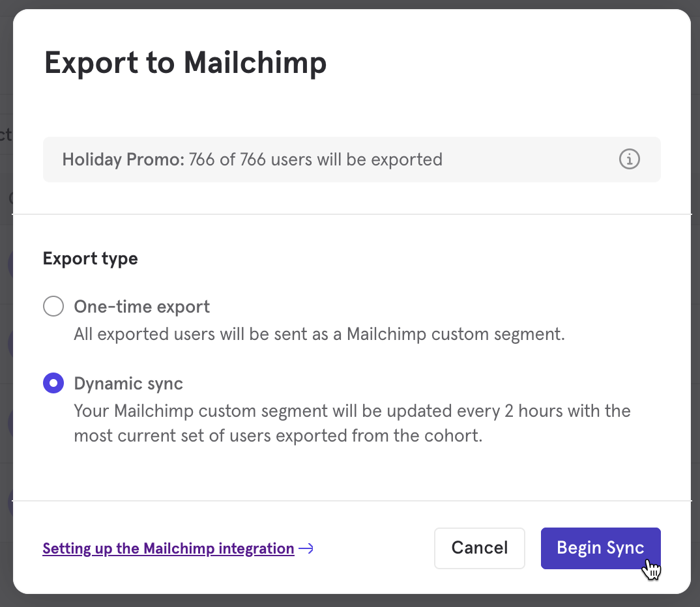
Task: Click "766 of 766 users will be exported" text
Action: click(x=316, y=160)
